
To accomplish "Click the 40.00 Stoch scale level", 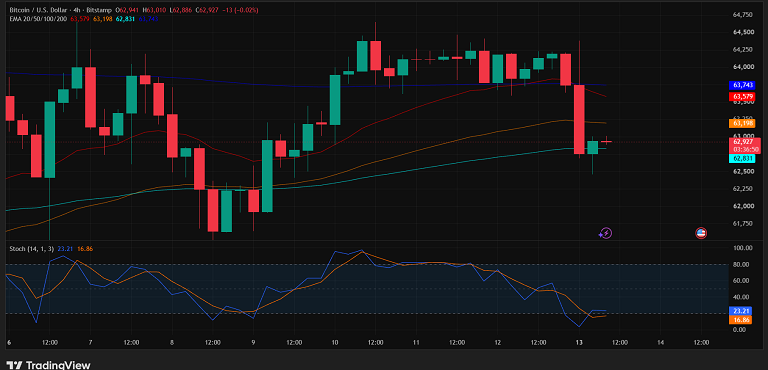I will (742, 297).
